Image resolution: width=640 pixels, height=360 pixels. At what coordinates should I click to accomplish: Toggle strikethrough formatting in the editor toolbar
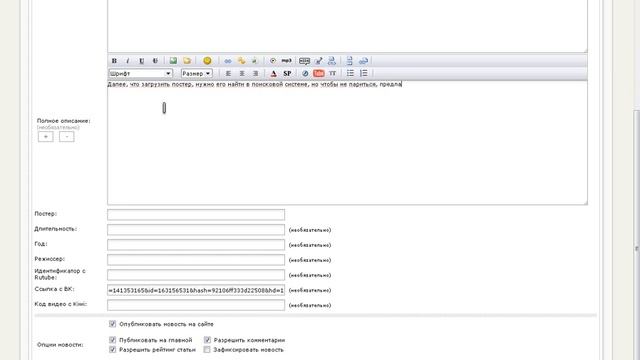click(x=156, y=61)
